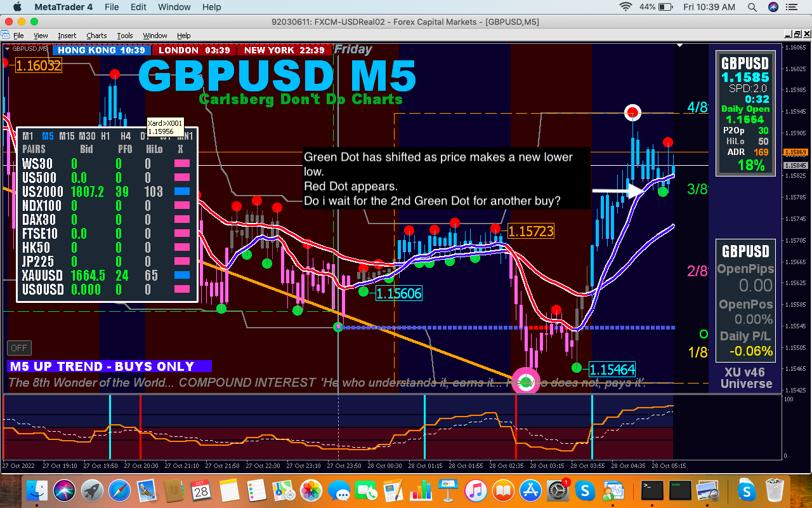Select the JP225 pair in dashboard
The image size is (812, 508).
tap(38, 261)
